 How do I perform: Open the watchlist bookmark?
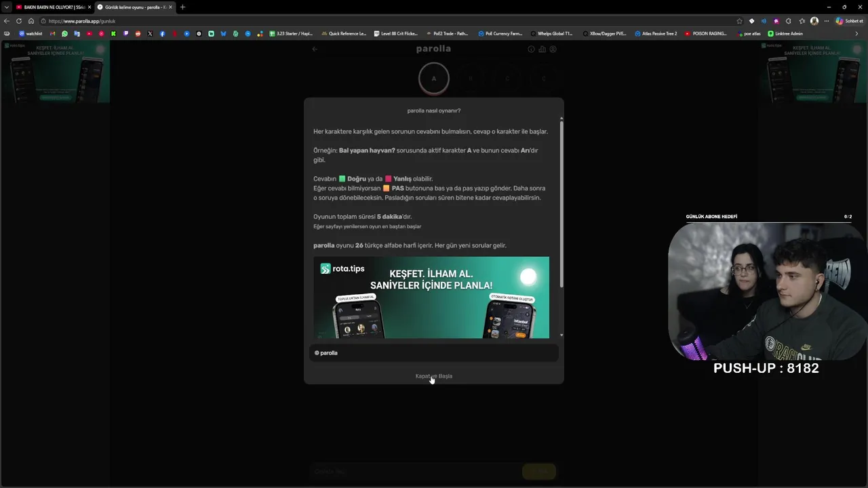(x=31, y=33)
